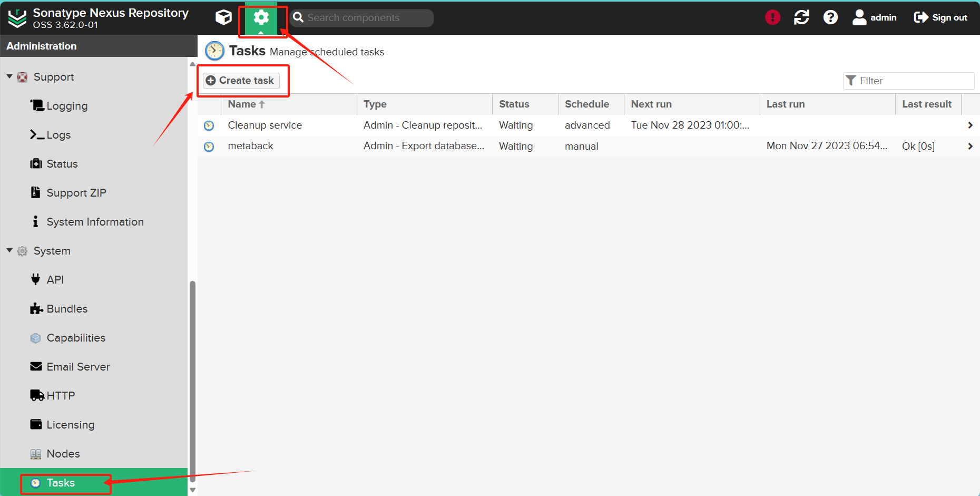The width and height of the screenshot is (980, 496).
Task: Focus the Filter input field
Action: 908,81
